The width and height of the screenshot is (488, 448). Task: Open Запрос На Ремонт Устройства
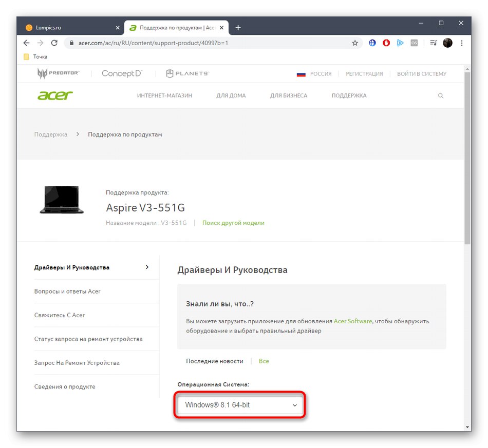click(x=77, y=363)
